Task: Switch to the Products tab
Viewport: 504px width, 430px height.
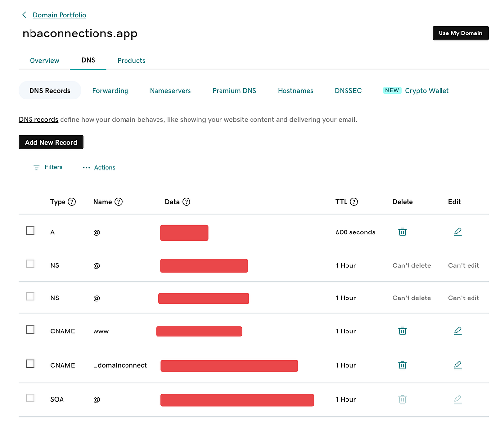Action: coord(131,61)
